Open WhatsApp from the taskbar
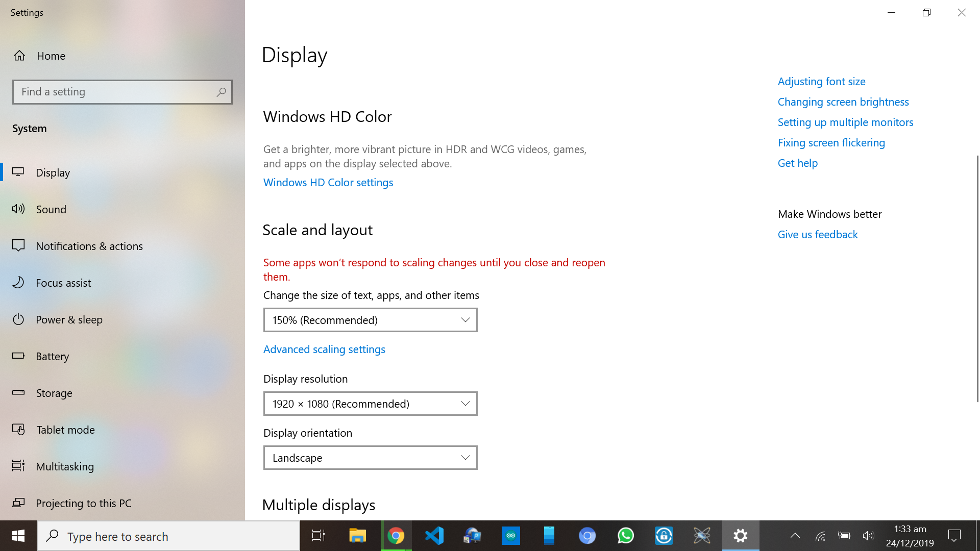The image size is (980, 551). [625, 536]
